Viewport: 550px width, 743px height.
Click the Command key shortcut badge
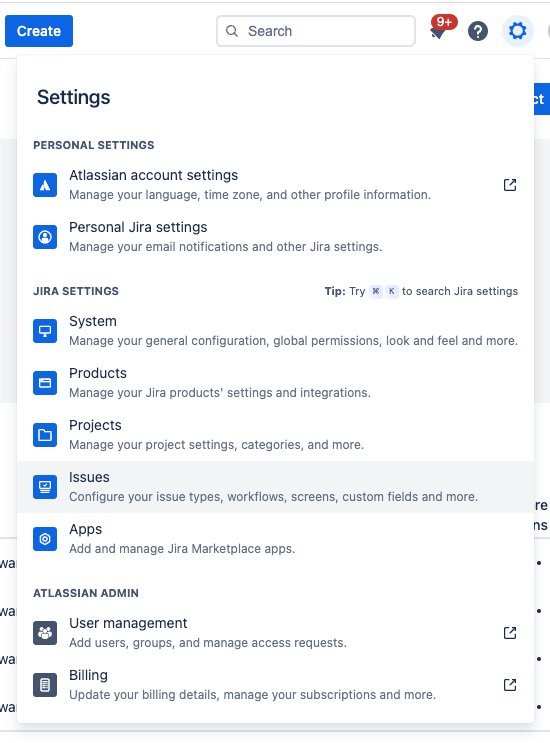point(376,291)
